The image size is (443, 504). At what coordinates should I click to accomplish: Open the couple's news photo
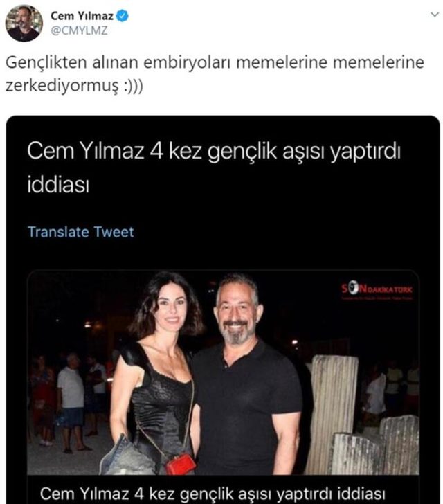pyautogui.click(x=223, y=373)
